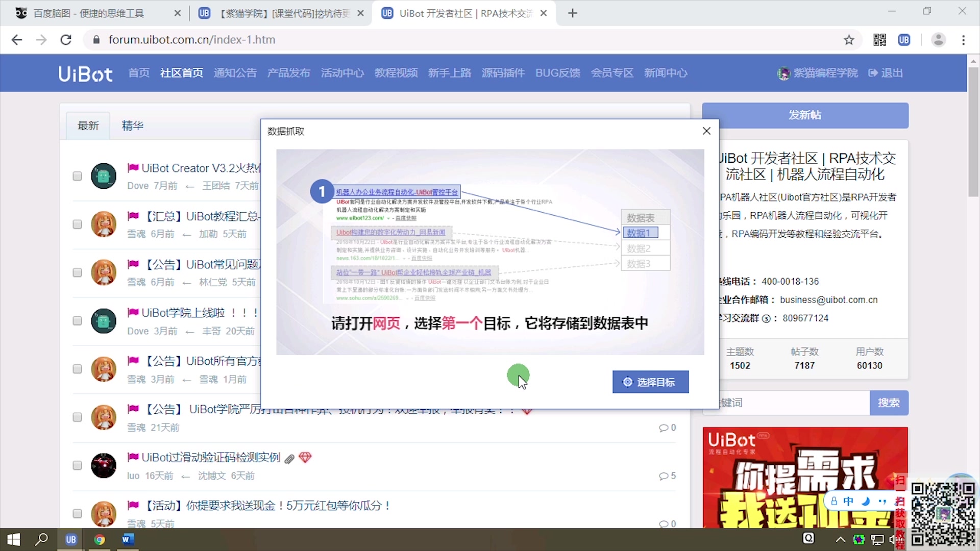980x551 pixels.
Task: Close the 百度脑图 tab
Action: 178,13
